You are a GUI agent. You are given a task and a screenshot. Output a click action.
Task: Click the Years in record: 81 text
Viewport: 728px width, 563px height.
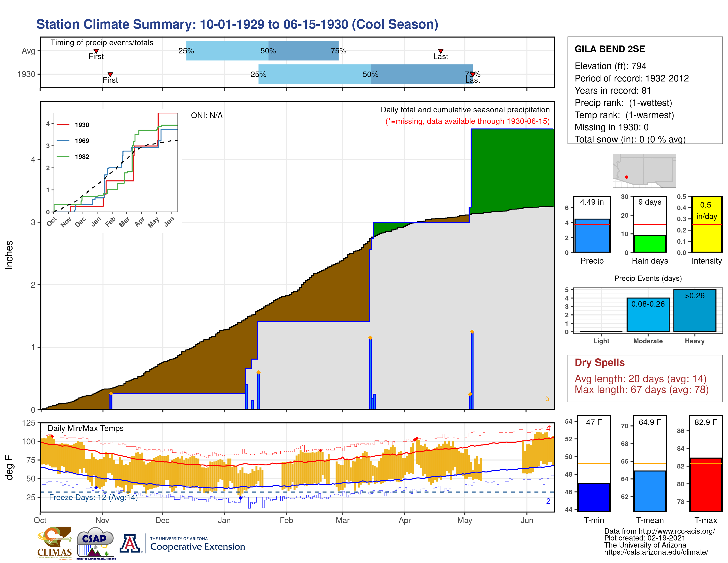pos(613,91)
